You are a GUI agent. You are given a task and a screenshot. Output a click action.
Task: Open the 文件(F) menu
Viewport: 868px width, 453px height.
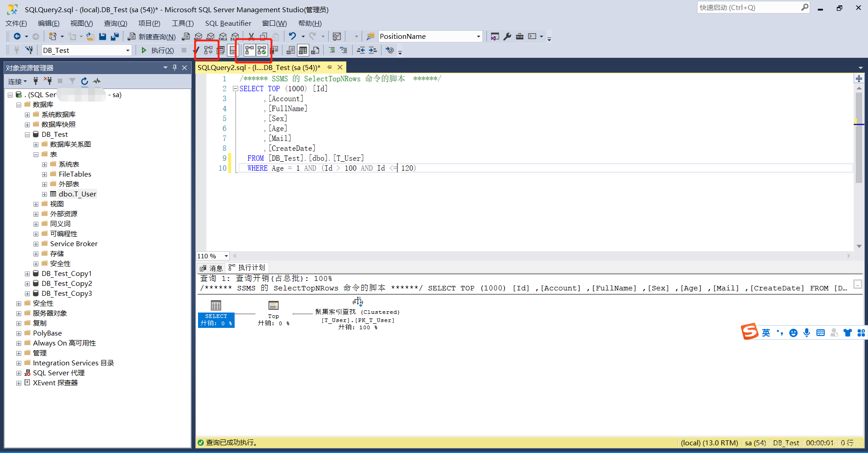click(16, 23)
